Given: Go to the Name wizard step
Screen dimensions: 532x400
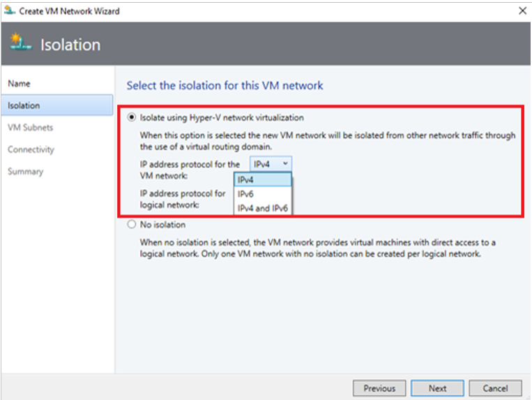Looking at the screenshot, I should (x=19, y=83).
